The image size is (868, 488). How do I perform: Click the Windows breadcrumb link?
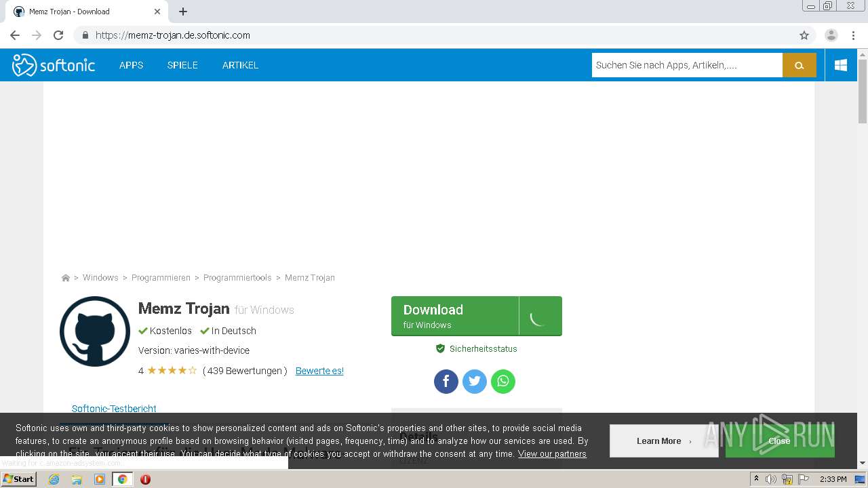(100, 278)
